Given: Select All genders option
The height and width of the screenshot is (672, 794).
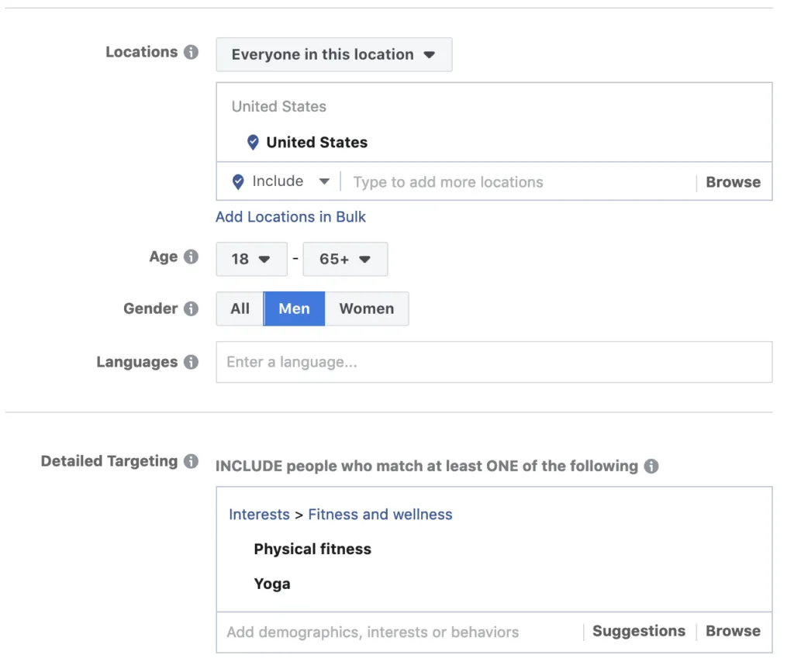Looking at the screenshot, I should (x=240, y=308).
